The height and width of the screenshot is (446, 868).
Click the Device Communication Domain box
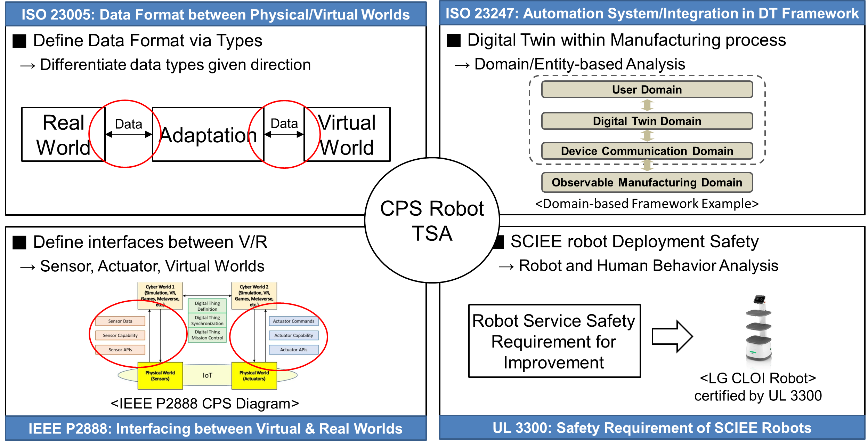pos(647,151)
